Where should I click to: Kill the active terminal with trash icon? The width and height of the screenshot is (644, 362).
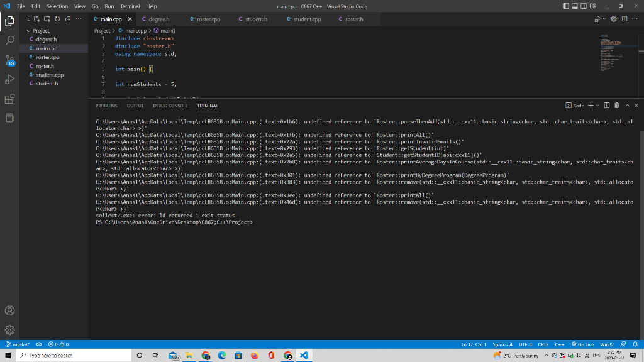(617, 105)
